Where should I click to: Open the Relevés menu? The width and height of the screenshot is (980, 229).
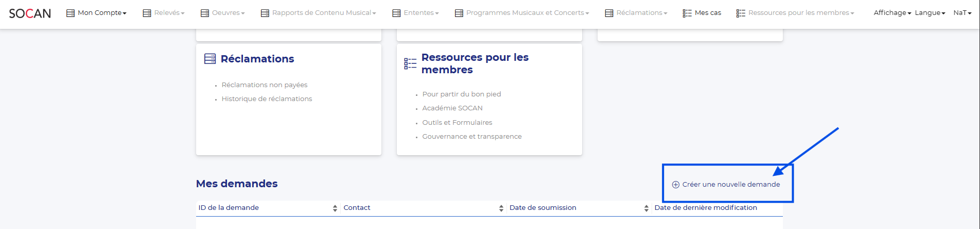click(167, 13)
